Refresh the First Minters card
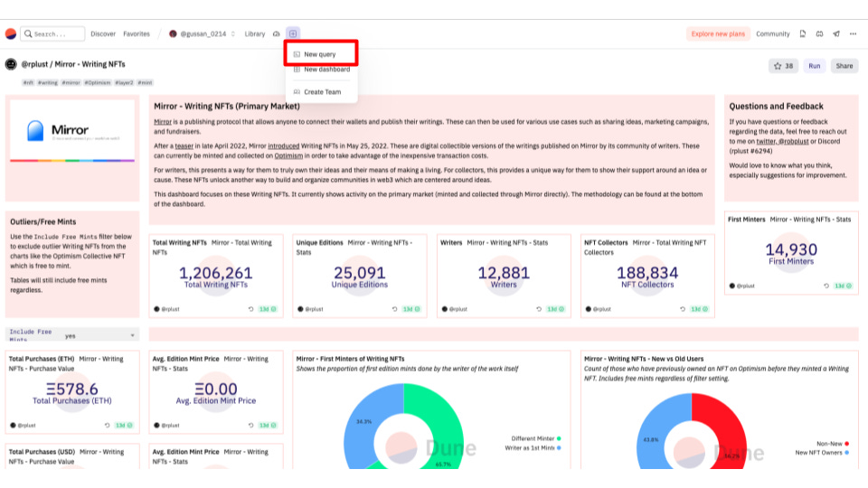The height and width of the screenshot is (488, 868). 826,286
